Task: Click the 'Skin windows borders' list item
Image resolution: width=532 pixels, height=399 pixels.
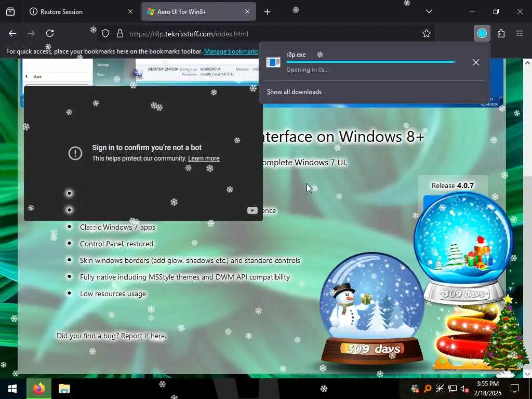Action: coord(190,260)
